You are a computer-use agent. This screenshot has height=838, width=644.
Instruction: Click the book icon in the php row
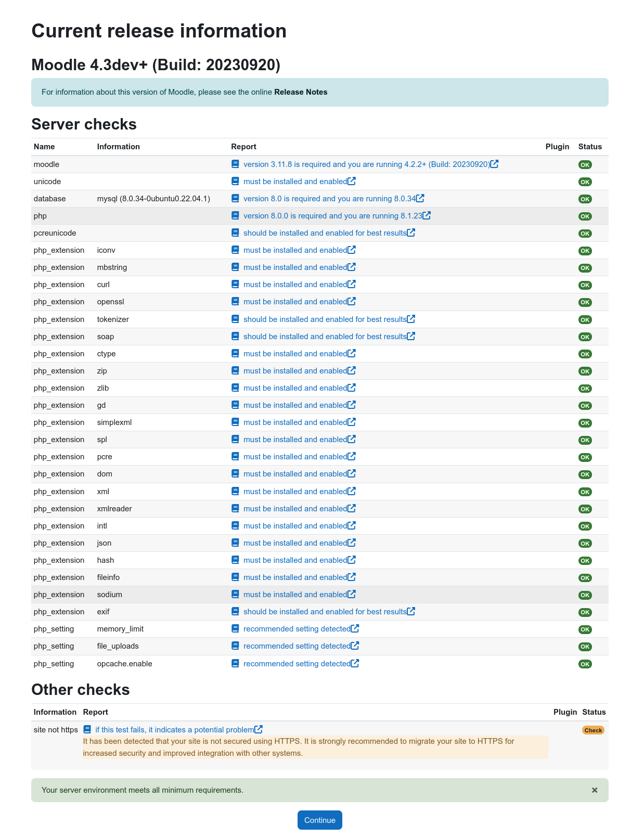235,215
